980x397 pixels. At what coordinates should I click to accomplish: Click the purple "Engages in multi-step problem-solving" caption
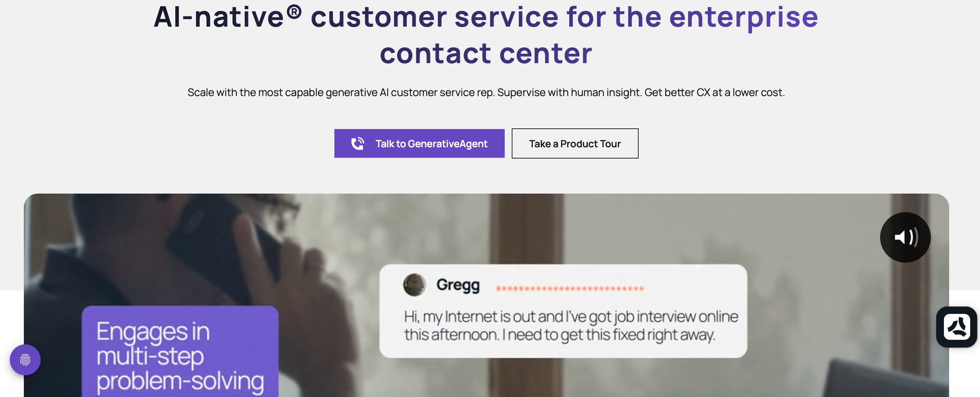pos(179,356)
